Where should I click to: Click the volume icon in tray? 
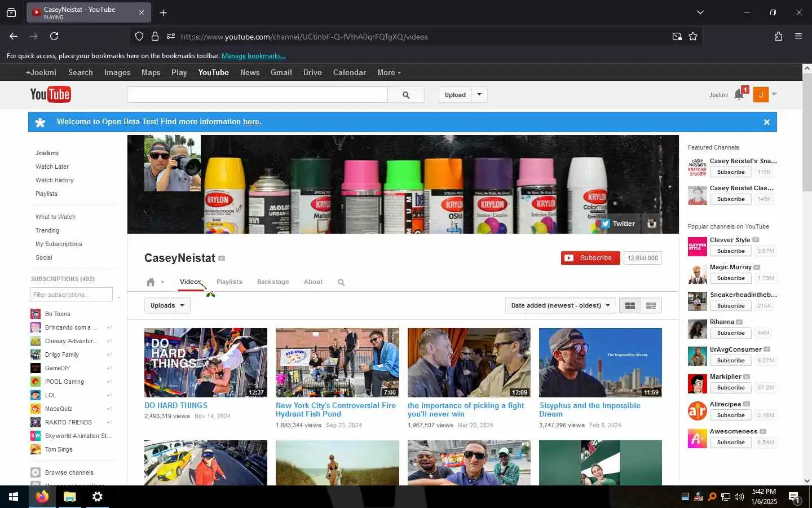[x=739, y=497]
